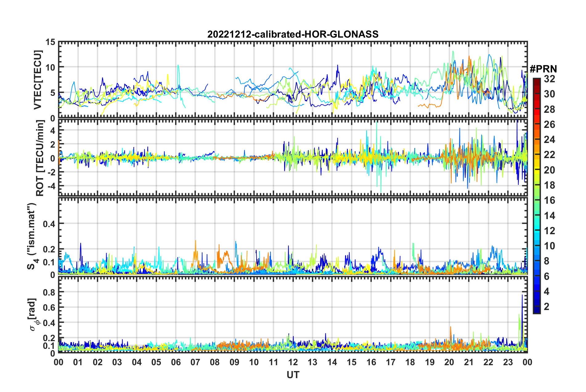Click the PRN colorbar
The width and height of the screenshot is (586, 392).
(x=536, y=196)
